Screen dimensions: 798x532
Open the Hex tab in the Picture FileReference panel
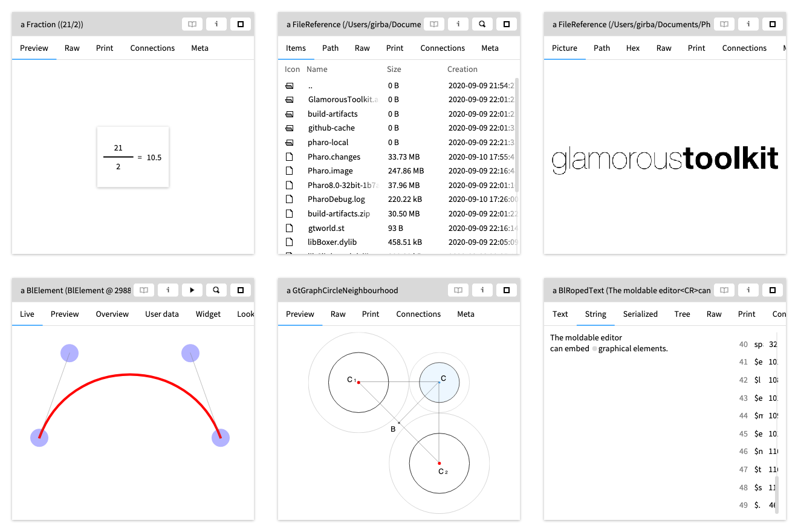(633, 48)
